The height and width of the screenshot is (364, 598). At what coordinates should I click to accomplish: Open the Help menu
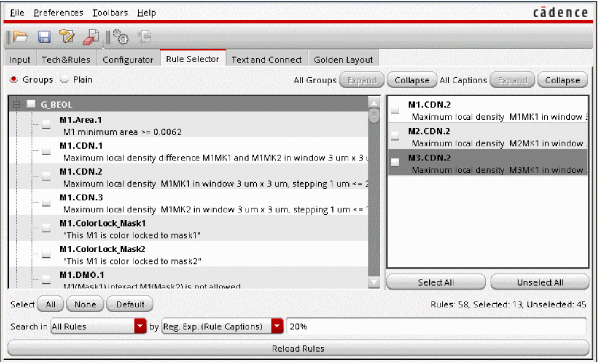click(146, 12)
